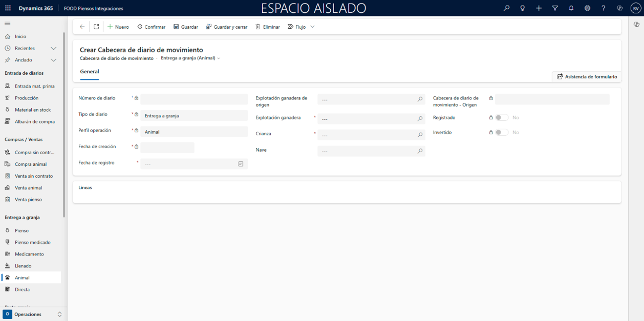Click the Explotación ganadera lookup field

click(367, 119)
